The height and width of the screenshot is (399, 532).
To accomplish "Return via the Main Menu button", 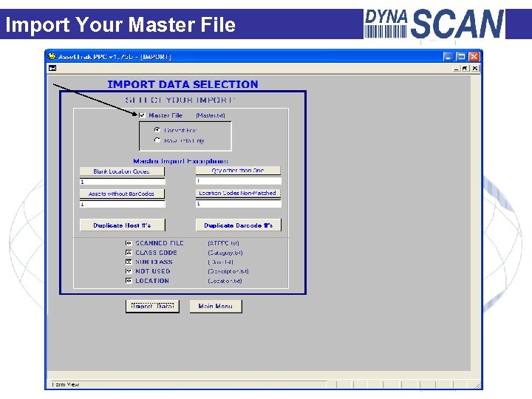I will click(x=216, y=306).
